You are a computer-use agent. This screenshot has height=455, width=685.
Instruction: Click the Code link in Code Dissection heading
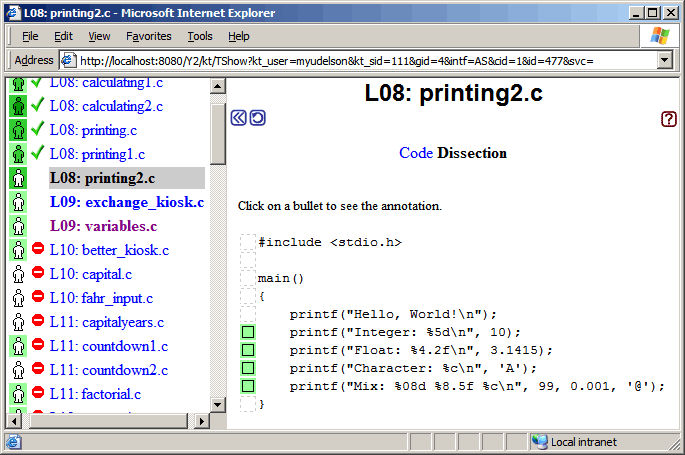coord(416,153)
